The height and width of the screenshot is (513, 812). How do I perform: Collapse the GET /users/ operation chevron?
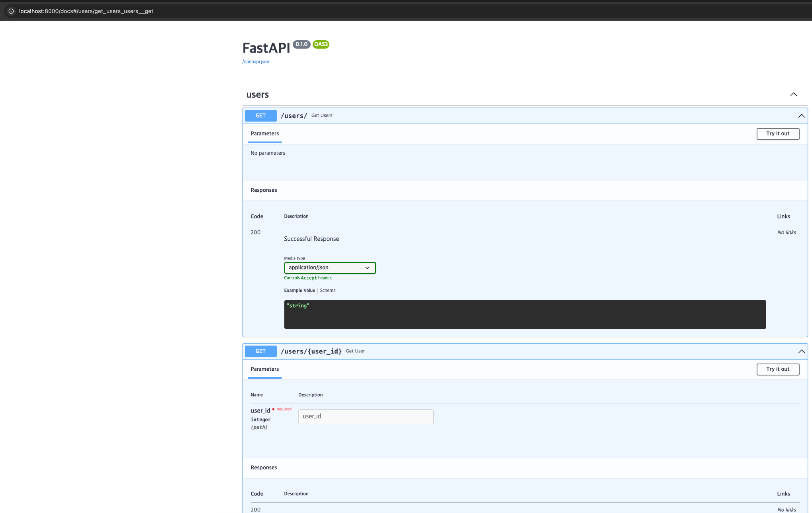tap(801, 116)
